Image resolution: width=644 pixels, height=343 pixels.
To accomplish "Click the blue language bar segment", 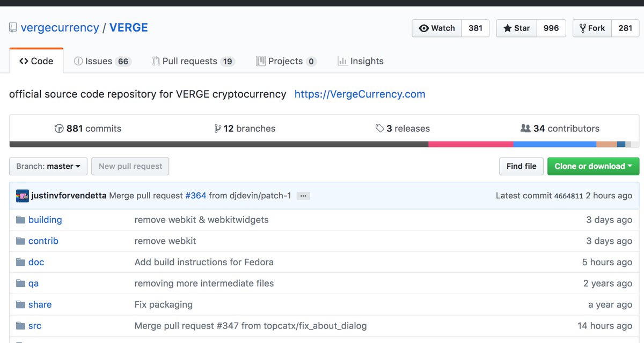I will pyautogui.click(x=555, y=144).
